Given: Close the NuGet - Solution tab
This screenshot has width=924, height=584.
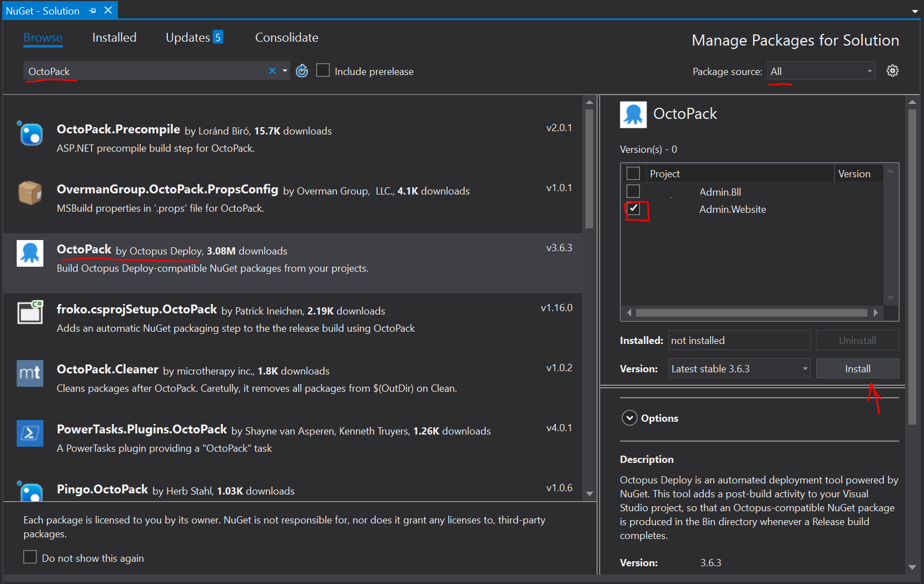Looking at the screenshot, I should click(x=108, y=10).
